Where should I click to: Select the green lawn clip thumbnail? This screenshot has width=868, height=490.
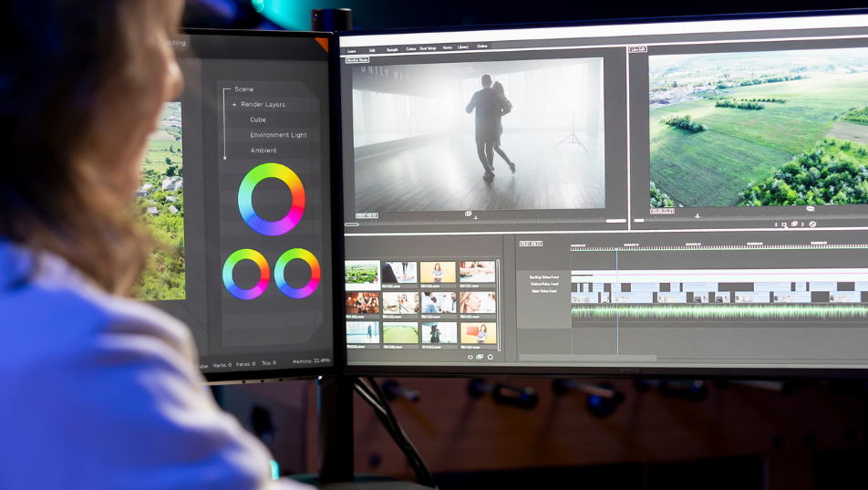tap(401, 332)
